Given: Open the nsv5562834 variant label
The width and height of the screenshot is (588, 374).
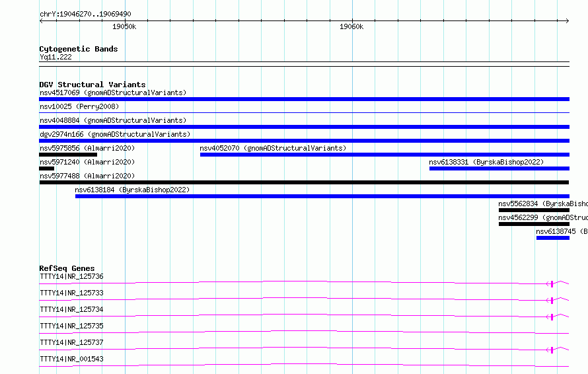Looking at the screenshot, I should click(543, 204).
